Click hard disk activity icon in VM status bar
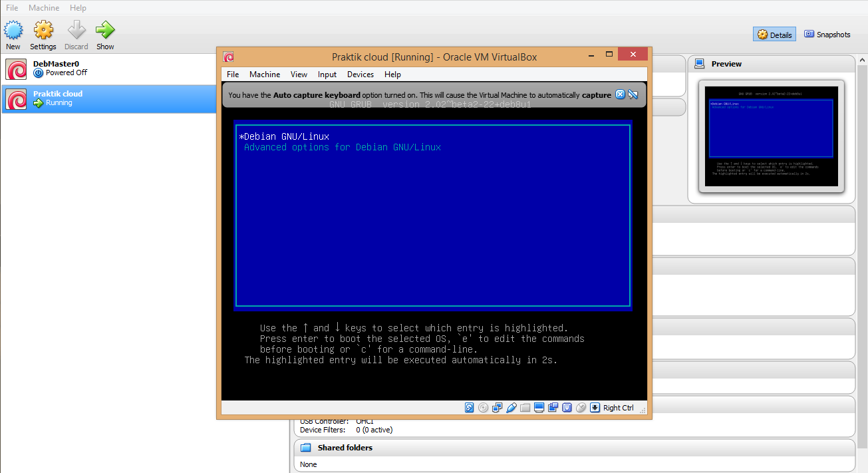 pos(470,408)
